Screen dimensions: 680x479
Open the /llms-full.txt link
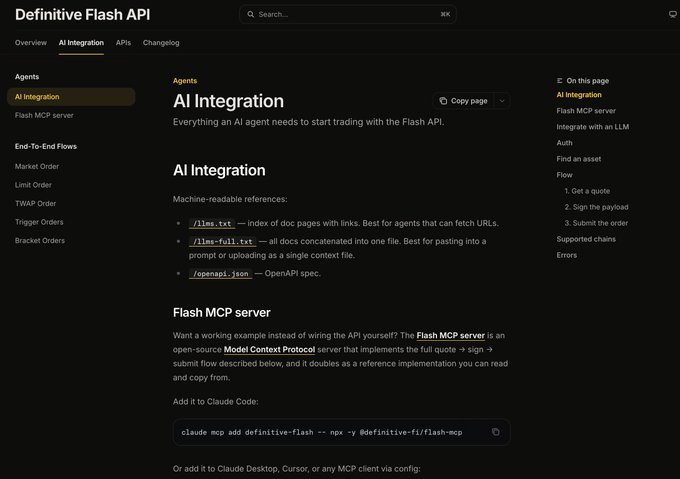coord(222,241)
